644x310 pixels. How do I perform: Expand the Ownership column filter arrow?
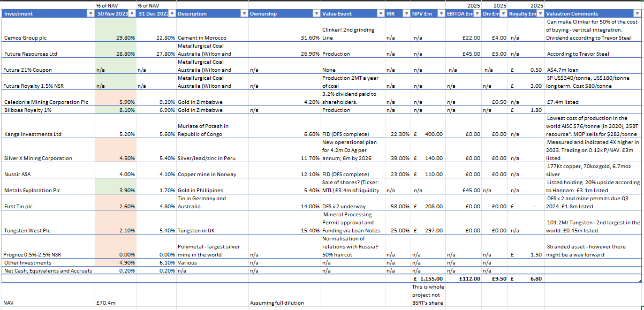tap(316, 14)
